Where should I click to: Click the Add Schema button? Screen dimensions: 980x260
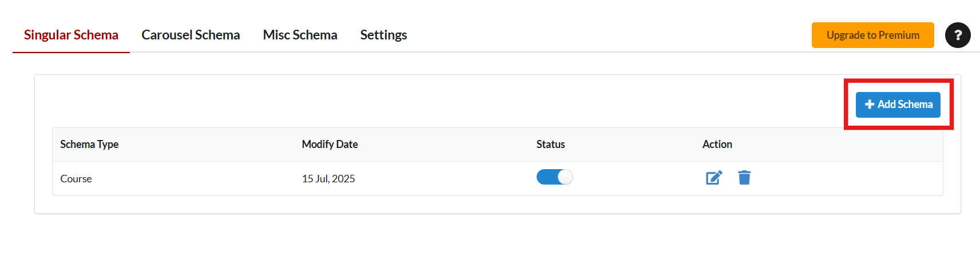898,105
